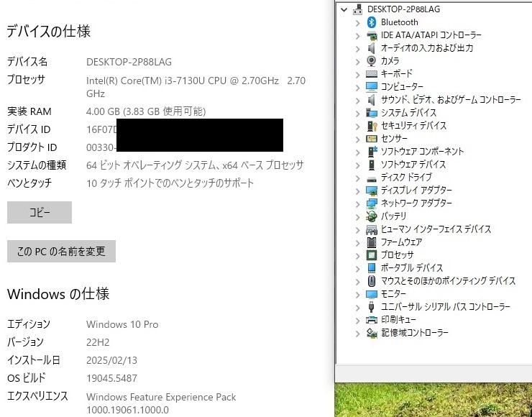Select the システム デバイス tree label

(408, 113)
